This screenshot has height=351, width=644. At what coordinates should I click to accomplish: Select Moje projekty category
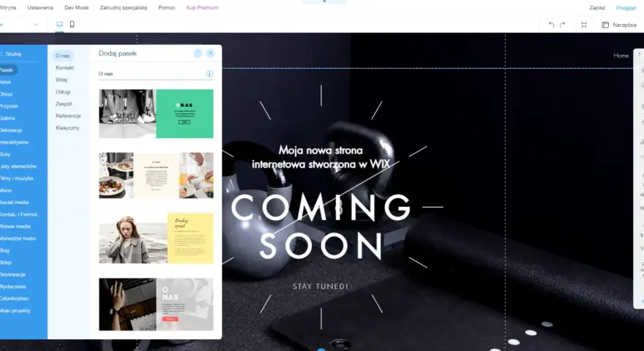tap(15, 311)
